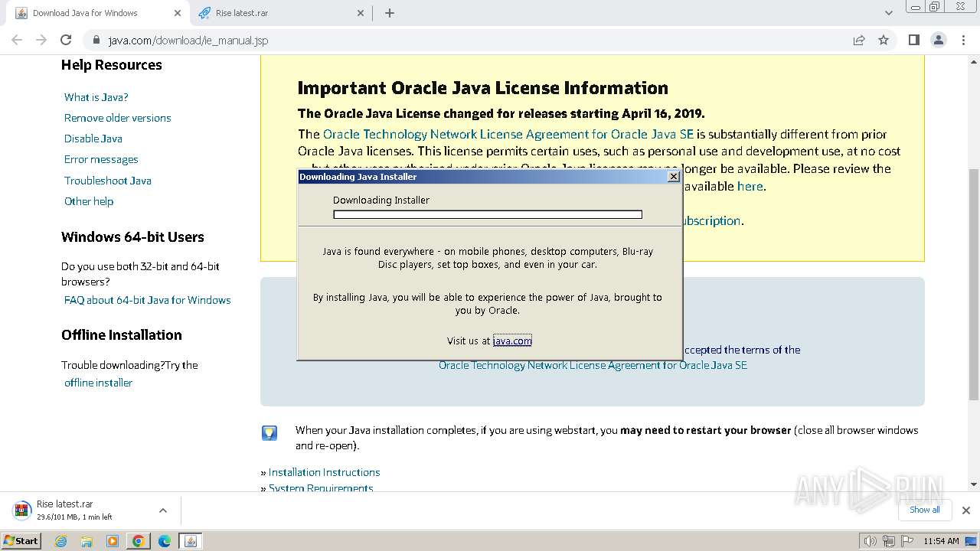Click the address bar URL field
This screenshot has width=980, height=551.
point(475,40)
